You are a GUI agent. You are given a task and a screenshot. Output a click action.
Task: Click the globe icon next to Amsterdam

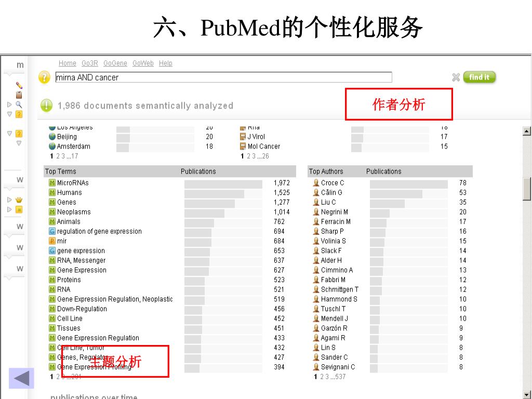tap(52, 146)
